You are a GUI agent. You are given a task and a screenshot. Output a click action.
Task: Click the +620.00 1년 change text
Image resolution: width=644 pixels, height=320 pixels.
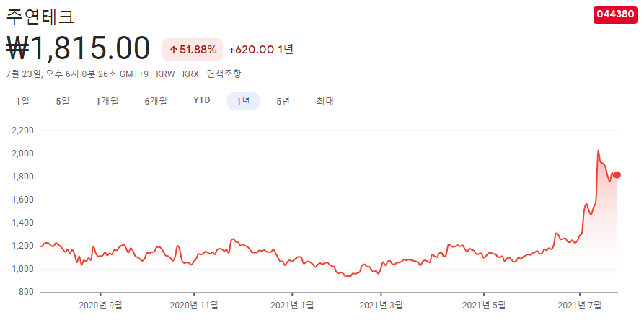pyautogui.click(x=261, y=50)
